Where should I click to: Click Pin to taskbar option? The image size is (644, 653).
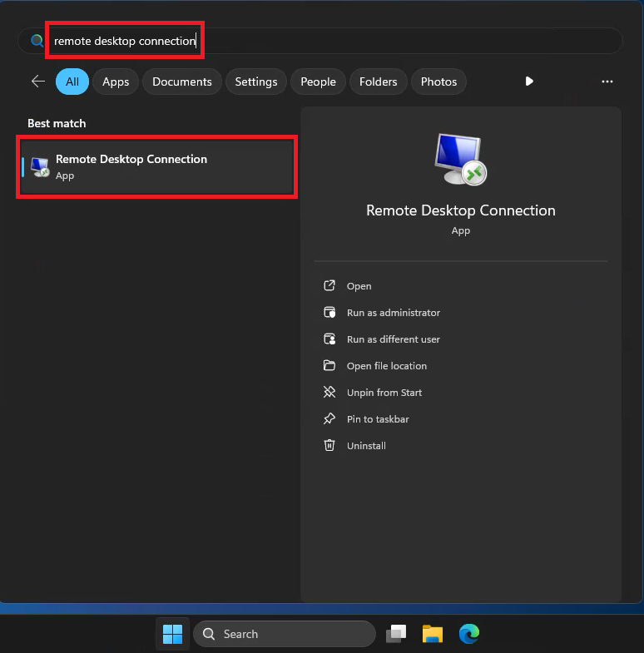377,419
